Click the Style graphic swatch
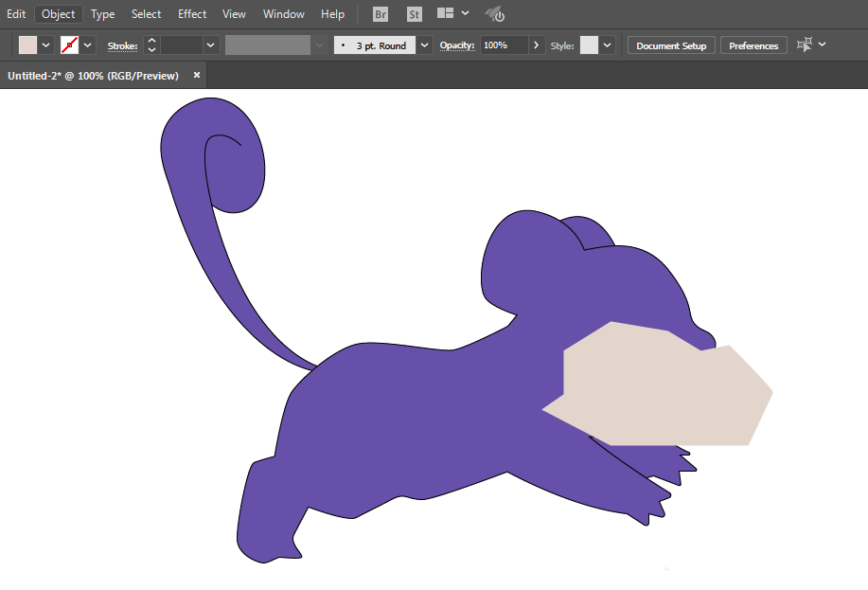 pyautogui.click(x=589, y=45)
